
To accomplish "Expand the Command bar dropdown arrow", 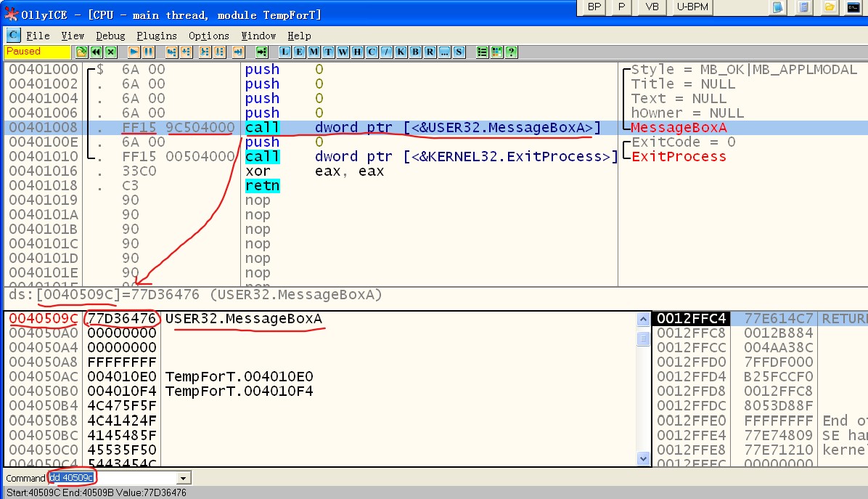I will tap(184, 478).
